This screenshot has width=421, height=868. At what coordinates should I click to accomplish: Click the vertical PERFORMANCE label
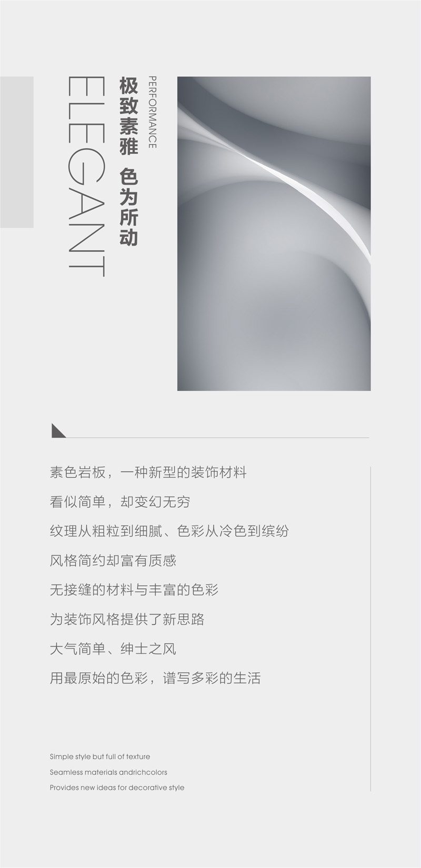click(x=152, y=112)
